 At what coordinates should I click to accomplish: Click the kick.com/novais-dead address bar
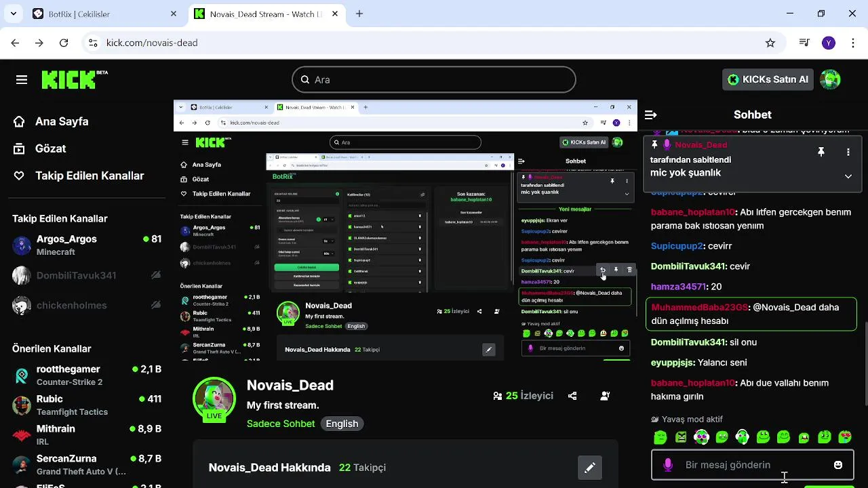(x=433, y=43)
